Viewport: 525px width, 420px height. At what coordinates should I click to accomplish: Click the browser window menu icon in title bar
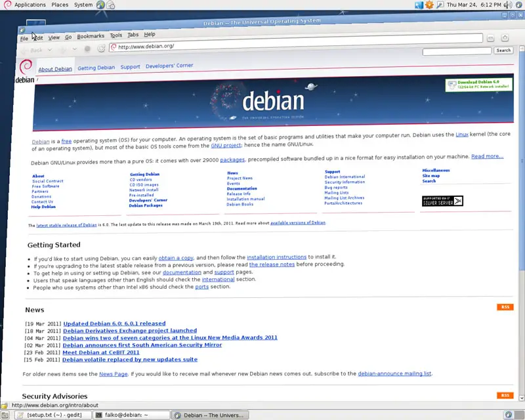[x=22, y=30]
